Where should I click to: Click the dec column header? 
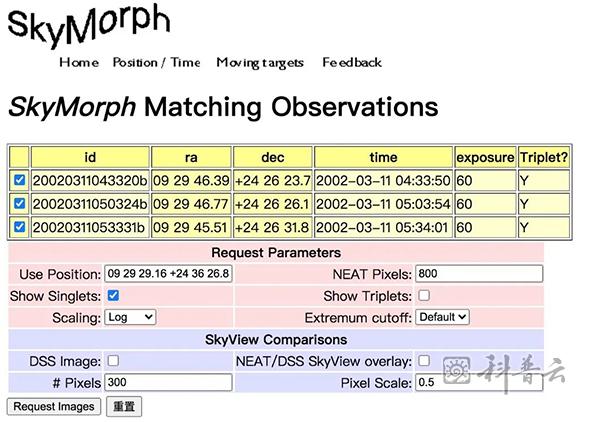(273, 157)
